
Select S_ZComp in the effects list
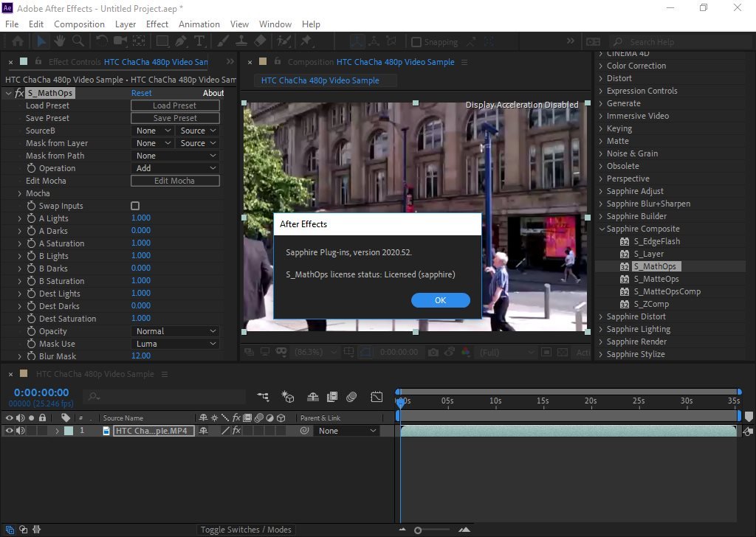click(650, 304)
